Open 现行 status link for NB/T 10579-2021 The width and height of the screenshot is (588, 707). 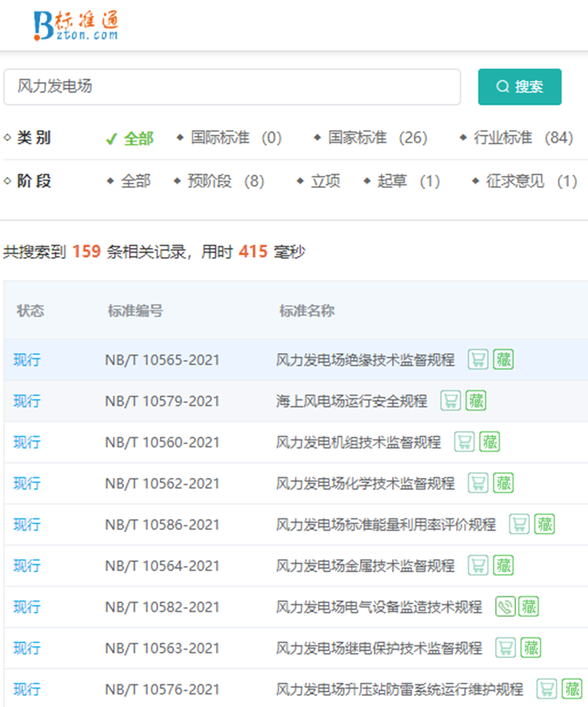pyautogui.click(x=27, y=401)
